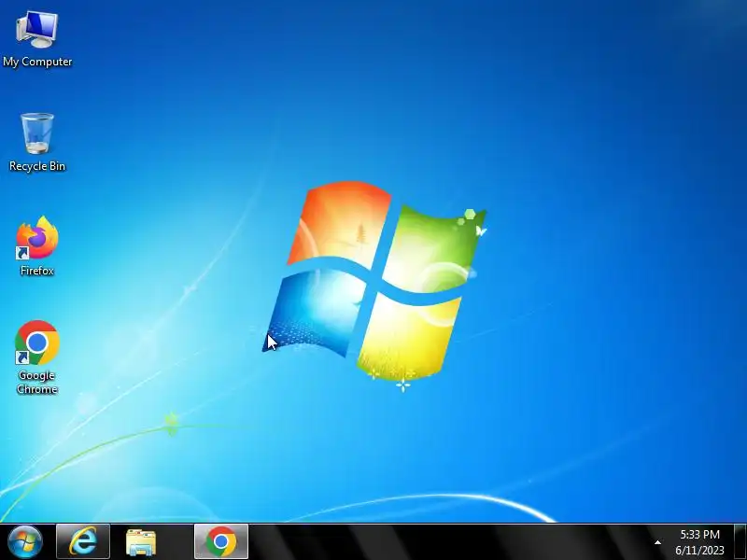Open the clock showing 5:33 PM
Screen dimensions: 747x560
[x=699, y=534]
